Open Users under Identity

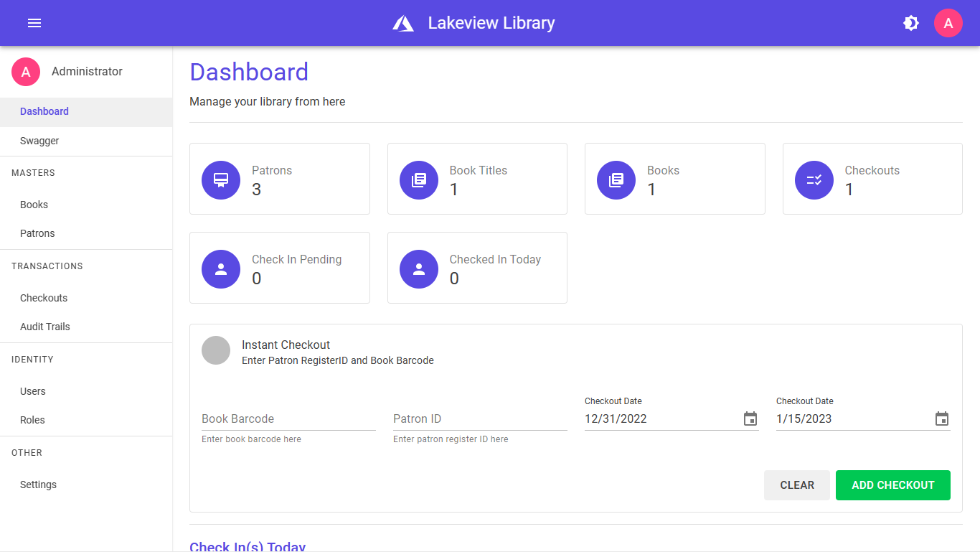coord(86,391)
